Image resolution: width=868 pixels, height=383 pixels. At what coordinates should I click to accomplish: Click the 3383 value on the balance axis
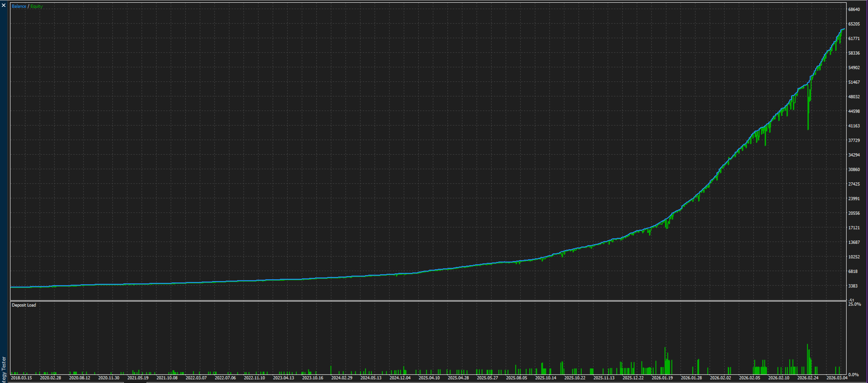(853, 286)
